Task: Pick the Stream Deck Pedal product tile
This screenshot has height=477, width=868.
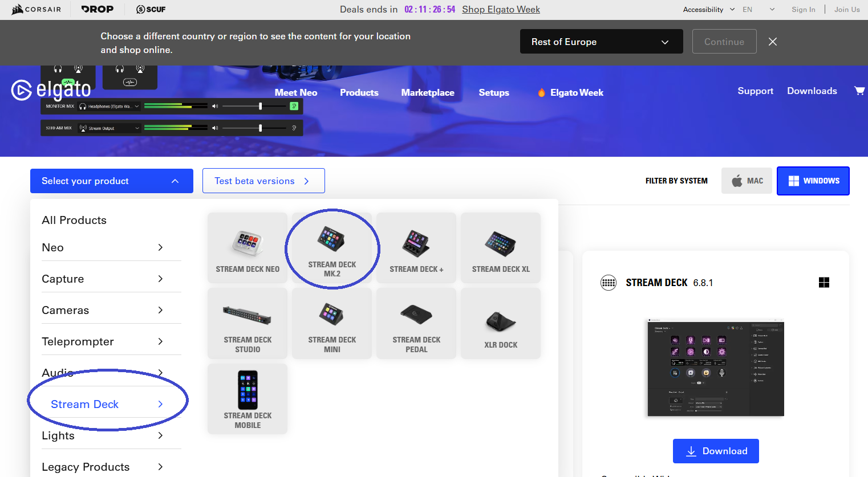Action: coord(416,323)
